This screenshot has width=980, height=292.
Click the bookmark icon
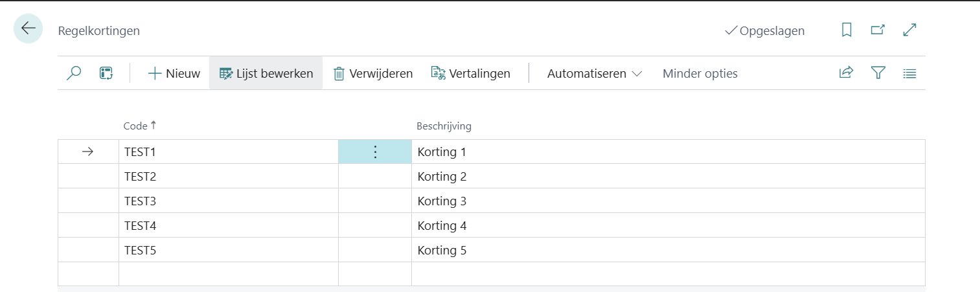coord(847,30)
